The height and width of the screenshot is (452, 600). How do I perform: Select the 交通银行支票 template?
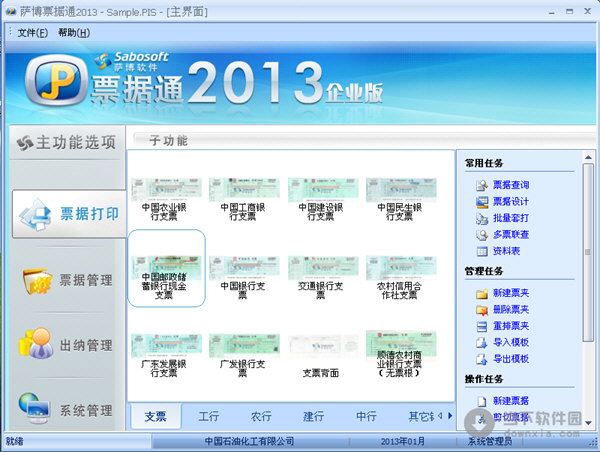coord(322,277)
